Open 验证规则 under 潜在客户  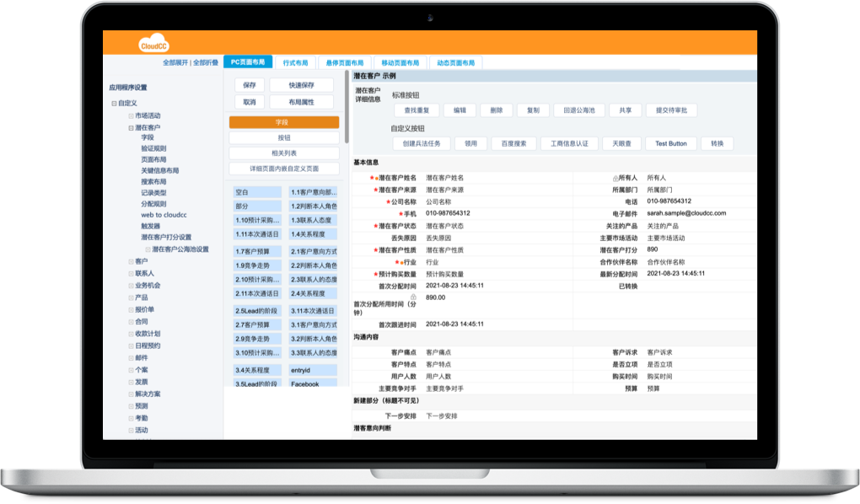click(x=153, y=148)
